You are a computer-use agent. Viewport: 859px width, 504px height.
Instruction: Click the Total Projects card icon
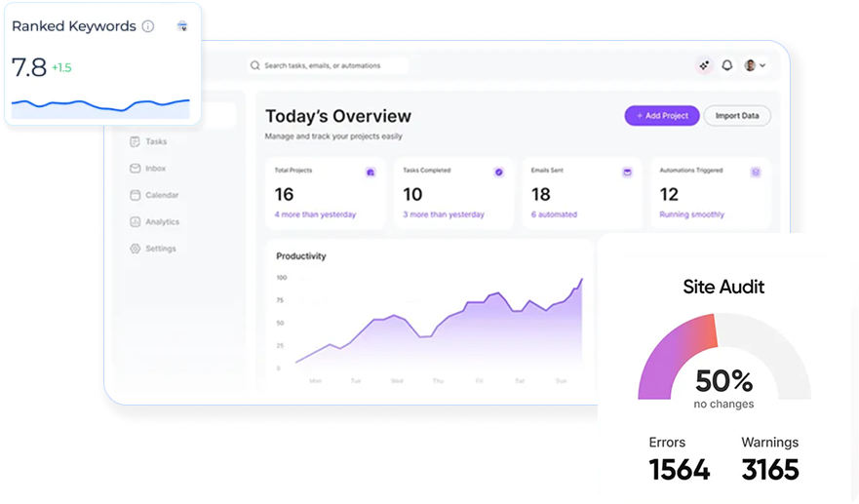370,172
